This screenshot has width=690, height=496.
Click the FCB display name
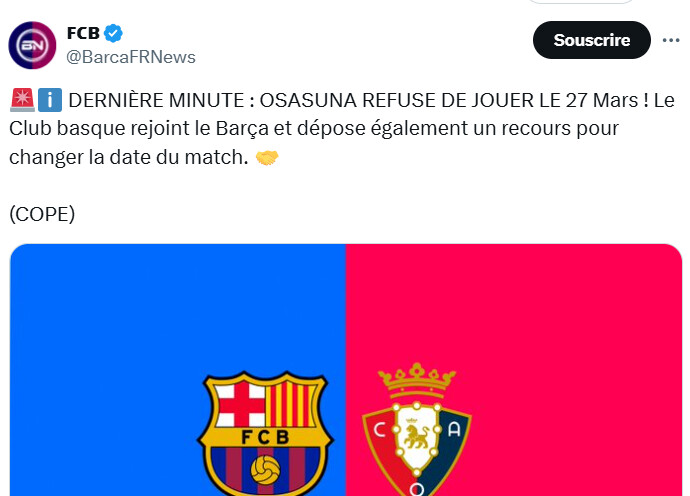pyautogui.click(x=83, y=34)
